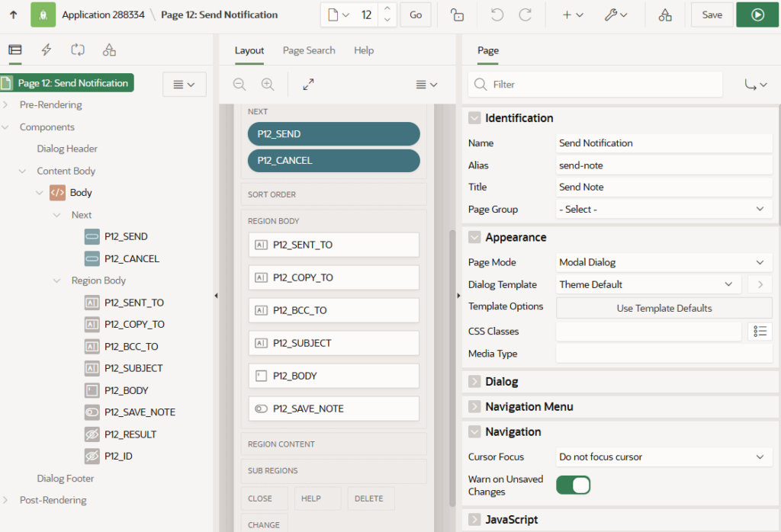Open the Page Mode dropdown
This screenshot has width=781, height=532.
click(x=664, y=262)
